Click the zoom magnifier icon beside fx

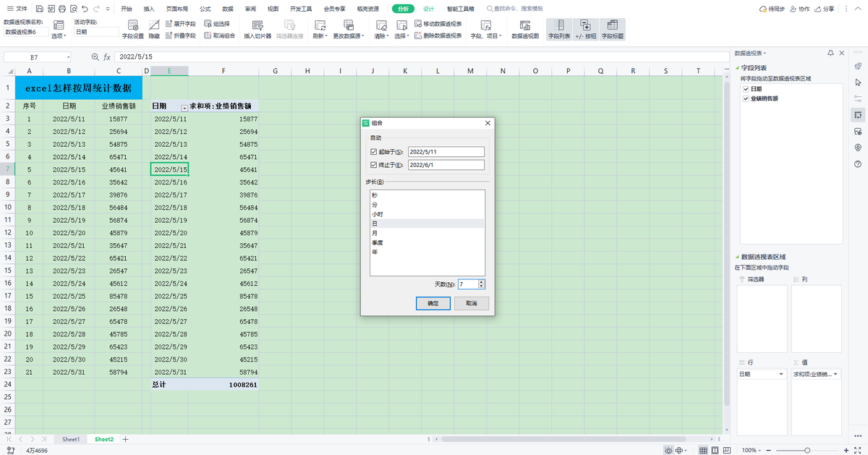tap(95, 56)
